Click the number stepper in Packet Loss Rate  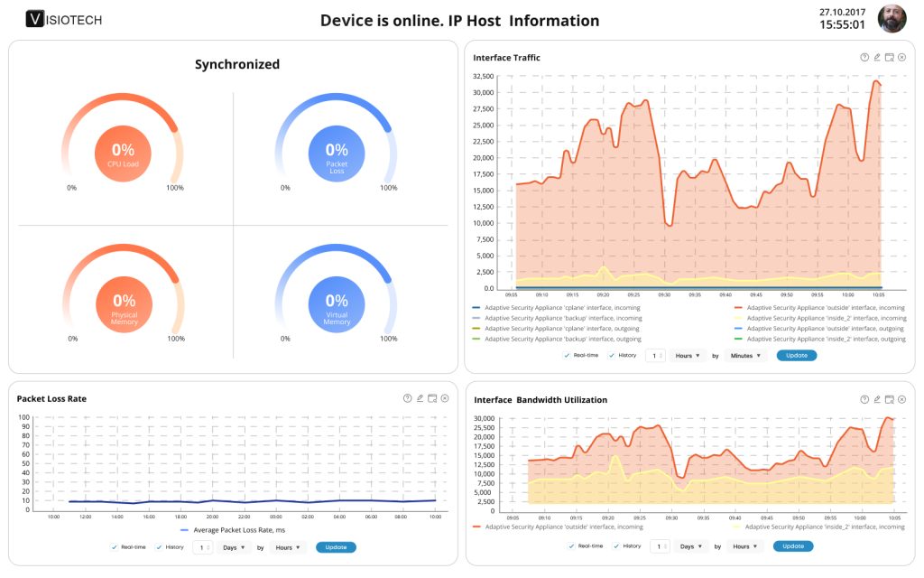click(x=203, y=547)
